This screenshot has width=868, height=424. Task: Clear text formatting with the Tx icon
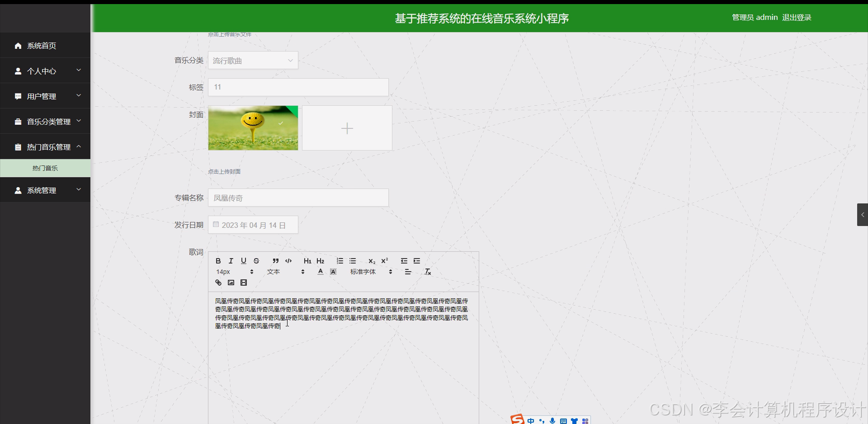pos(428,272)
